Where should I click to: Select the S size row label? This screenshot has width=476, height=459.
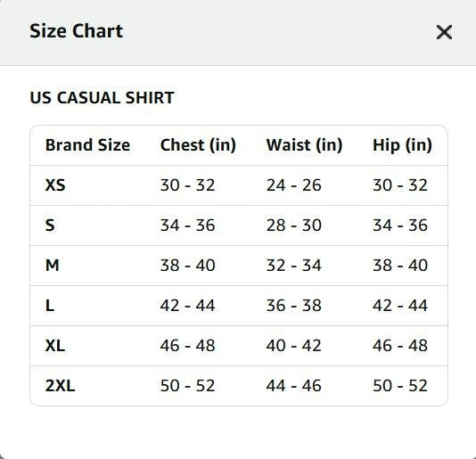[50, 225]
